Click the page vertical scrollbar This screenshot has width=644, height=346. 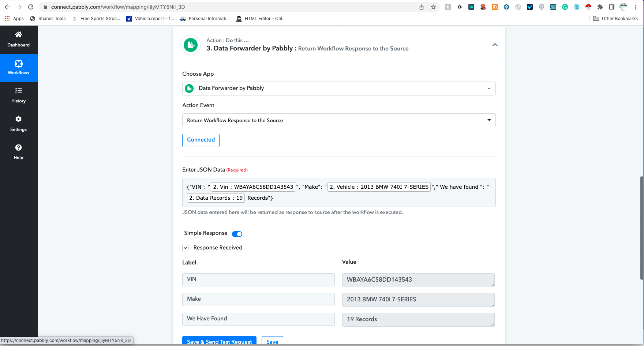click(x=641, y=228)
